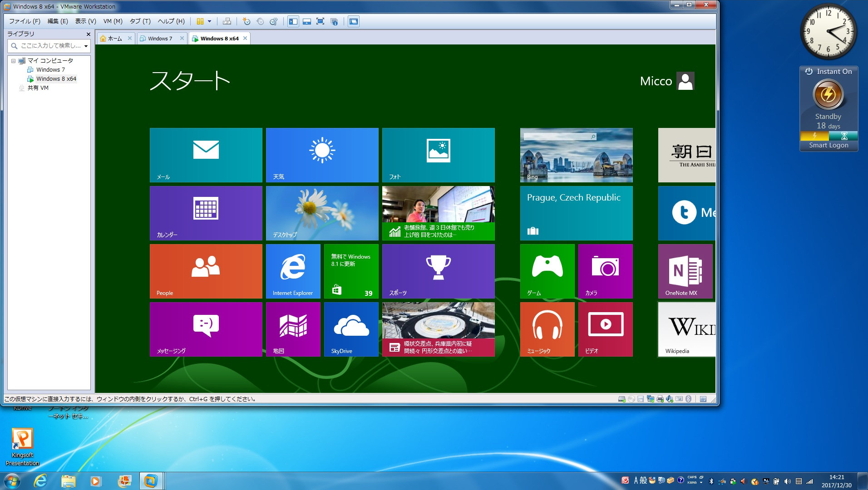Click the printer status bar icon

660,399
